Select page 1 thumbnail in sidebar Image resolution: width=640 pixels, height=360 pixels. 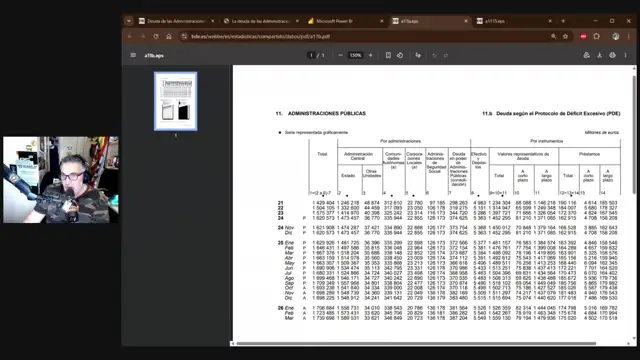[x=176, y=101]
